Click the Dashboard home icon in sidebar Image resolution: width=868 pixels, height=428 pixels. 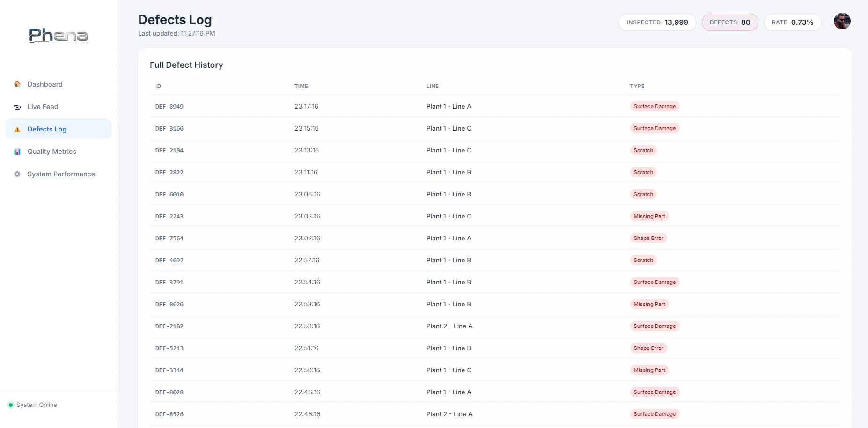(x=17, y=84)
